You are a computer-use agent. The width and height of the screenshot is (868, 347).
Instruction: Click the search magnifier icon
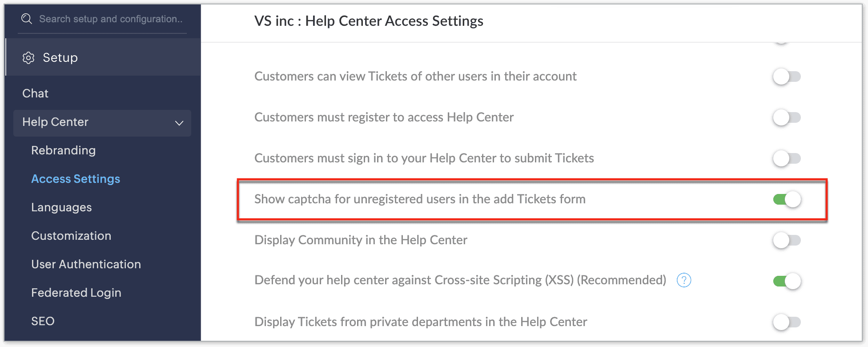point(27,19)
